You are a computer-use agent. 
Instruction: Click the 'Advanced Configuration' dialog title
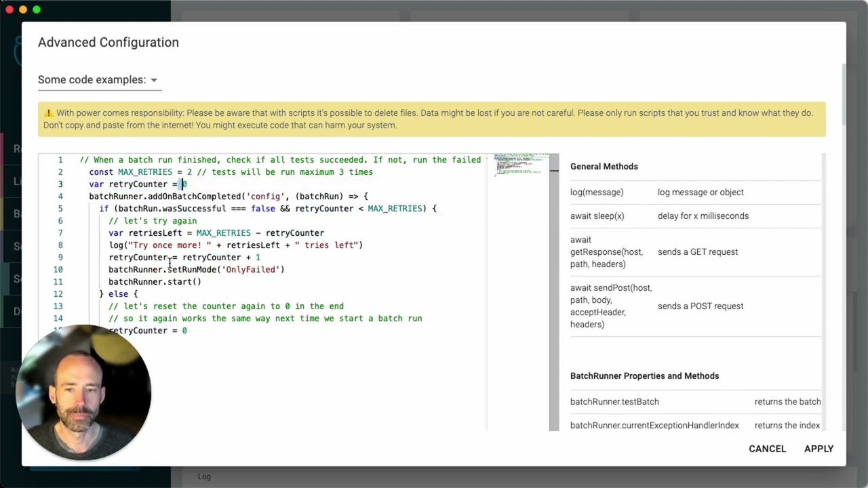point(108,43)
